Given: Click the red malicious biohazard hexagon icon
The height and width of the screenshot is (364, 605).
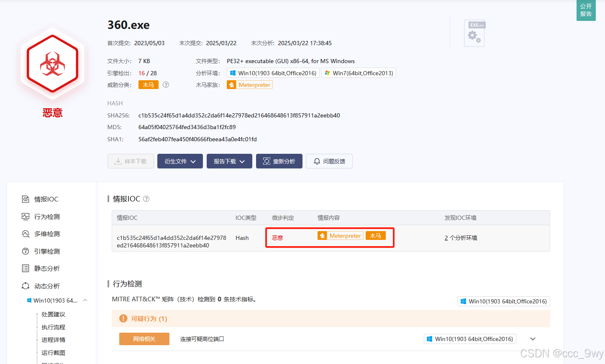Looking at the screenshot, I should pos(52,64).
